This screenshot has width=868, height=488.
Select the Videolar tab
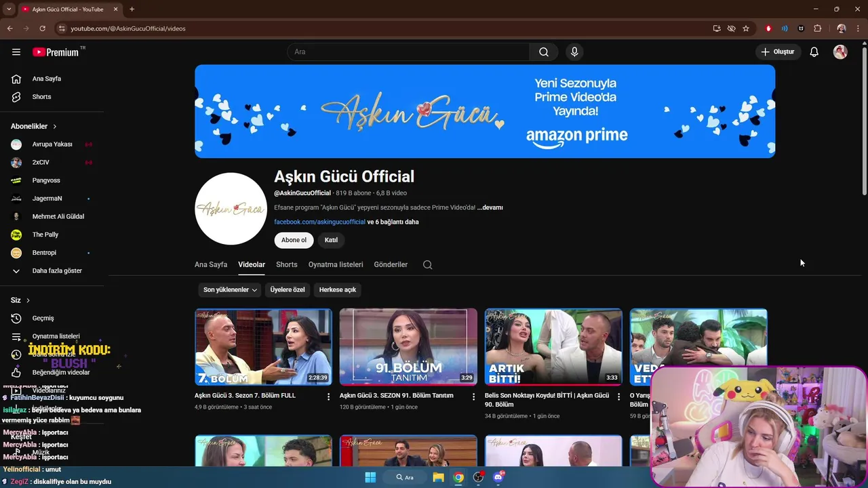click(252, 264)
